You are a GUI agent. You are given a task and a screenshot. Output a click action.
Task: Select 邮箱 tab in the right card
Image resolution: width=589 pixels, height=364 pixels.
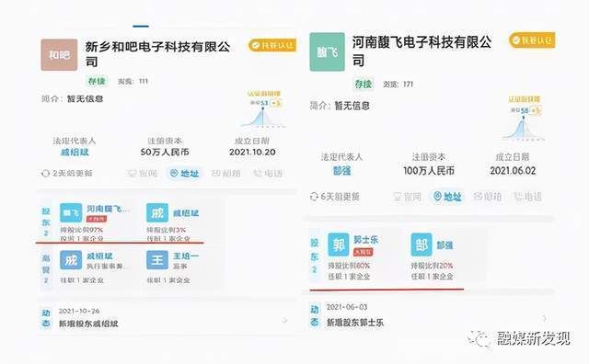coord(487,197)
